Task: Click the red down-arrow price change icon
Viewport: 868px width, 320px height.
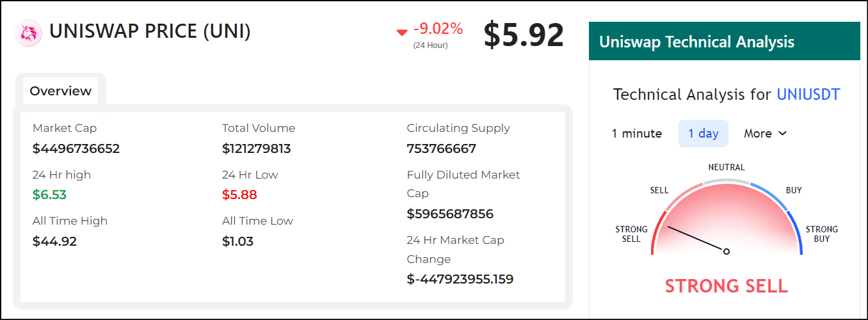Action: (x=402, y=32)
